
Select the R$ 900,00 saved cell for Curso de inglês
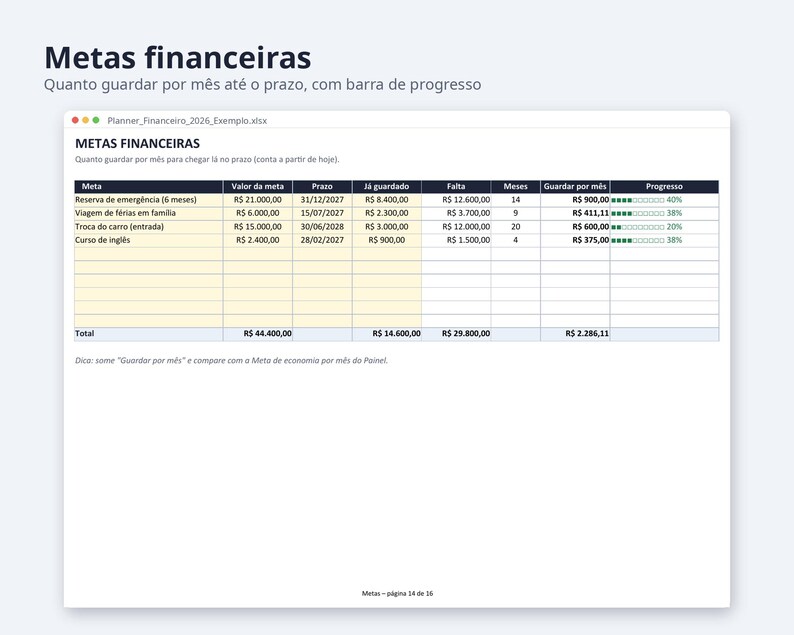pos(386,240)
